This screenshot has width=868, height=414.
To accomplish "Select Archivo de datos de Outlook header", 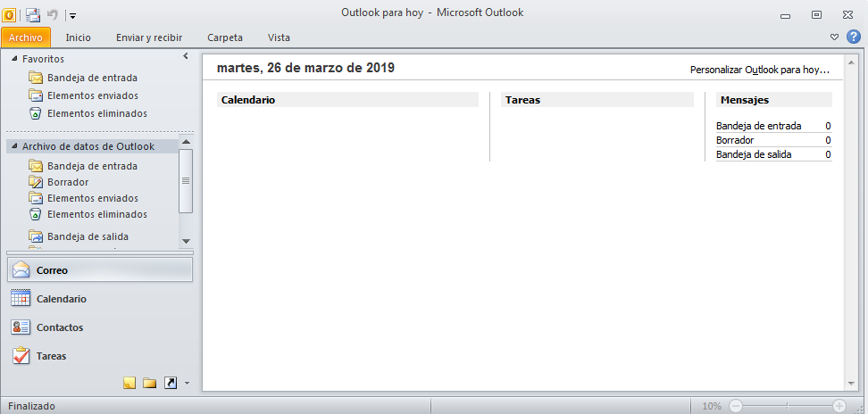I will coord(92,146).
